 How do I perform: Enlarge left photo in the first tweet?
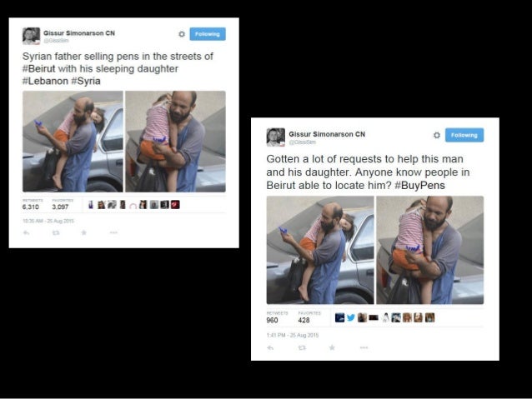tap(73, 142)
